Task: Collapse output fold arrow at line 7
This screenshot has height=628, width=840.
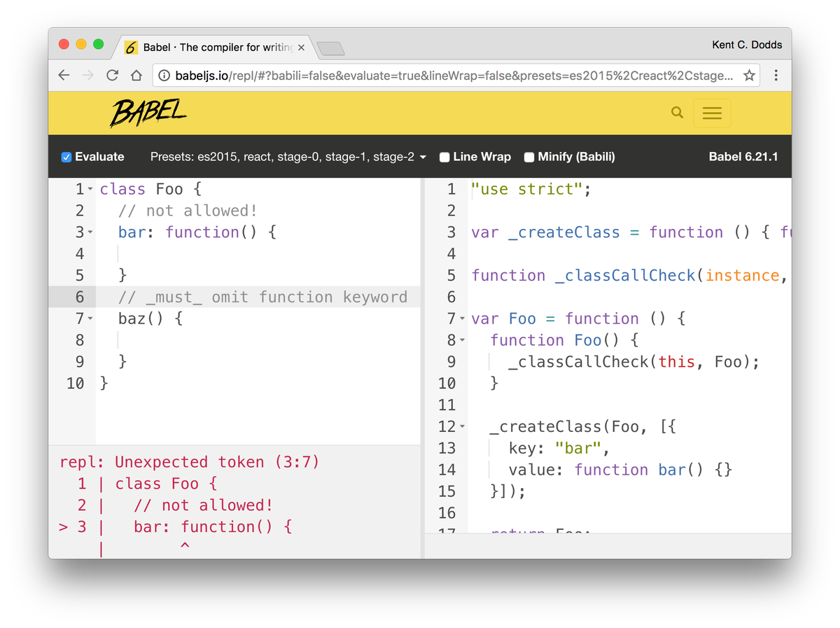Action: pyautogui.click(x=462, y=319)
